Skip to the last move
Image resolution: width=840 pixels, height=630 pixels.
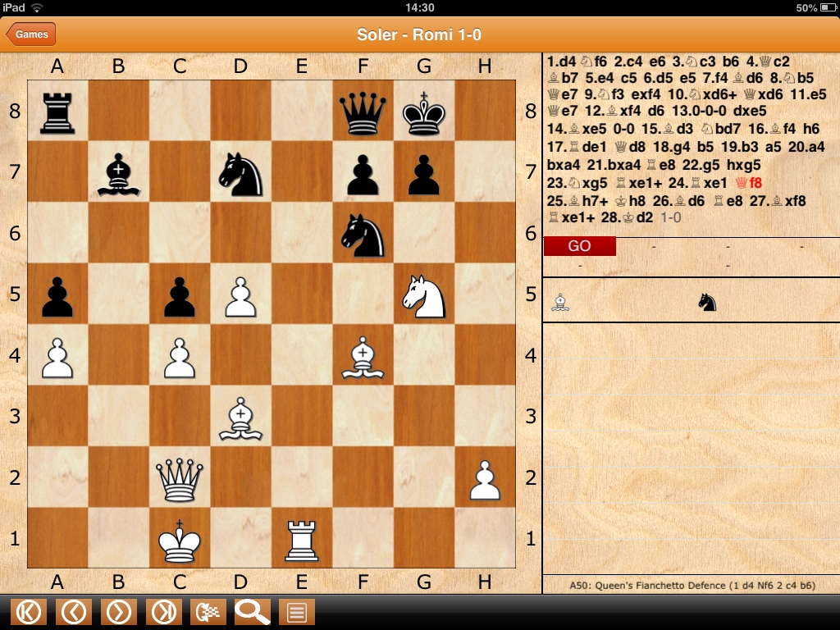(163, 612)
